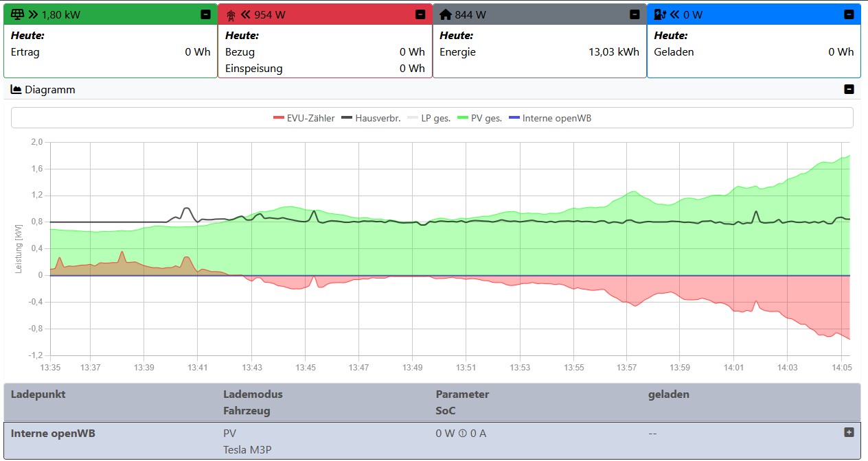Click the Interne openWB charge point name in table
The width and height of the screenshot is (868, 461).
coord(53,434)
